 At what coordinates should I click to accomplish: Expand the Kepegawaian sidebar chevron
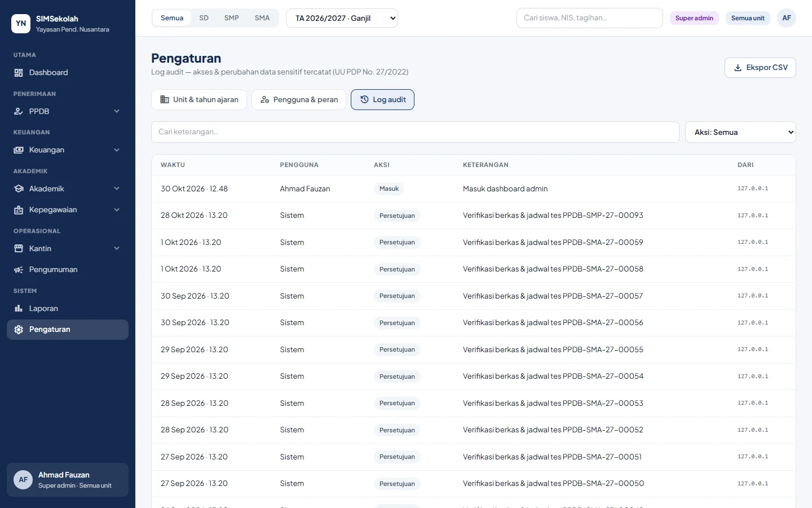click(x=117, y=210)
